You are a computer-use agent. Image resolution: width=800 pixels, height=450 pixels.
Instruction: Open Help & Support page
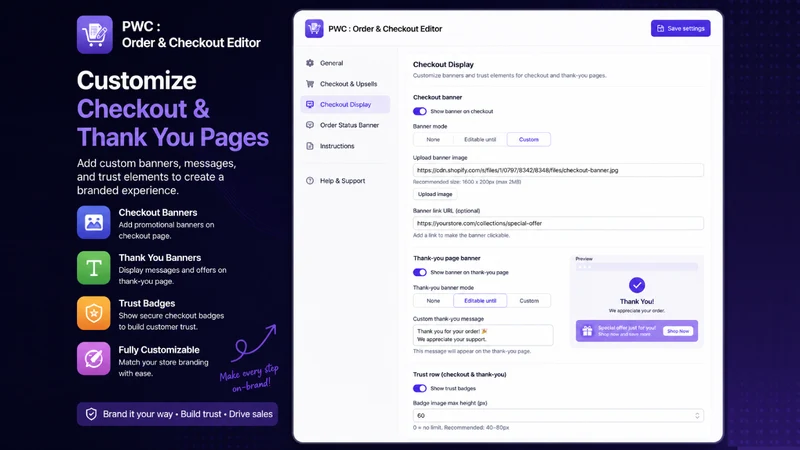click(345, 181)
